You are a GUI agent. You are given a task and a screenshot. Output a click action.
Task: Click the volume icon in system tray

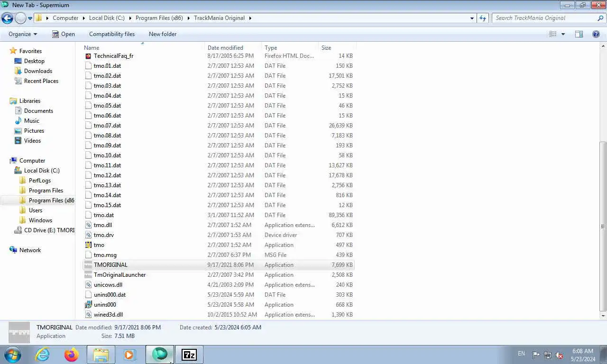click(x=559, y=355)
